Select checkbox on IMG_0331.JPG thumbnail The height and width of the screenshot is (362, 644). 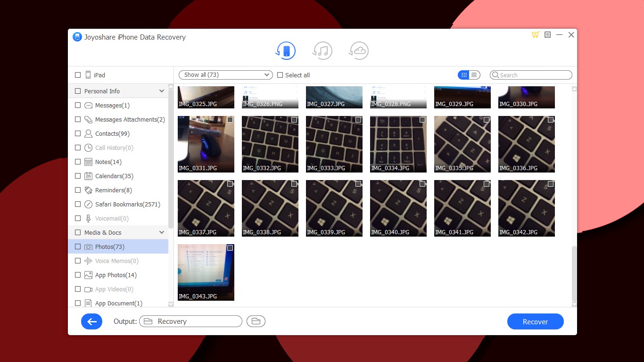pos(230,120)
